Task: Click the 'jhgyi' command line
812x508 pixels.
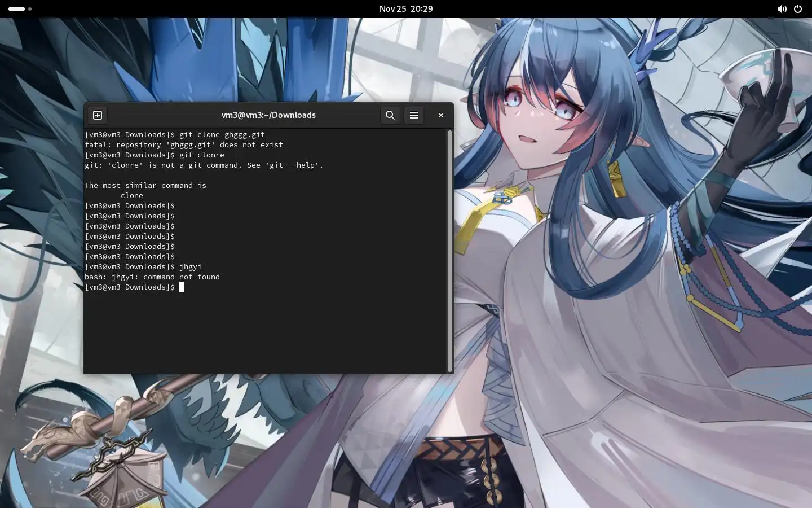Action: click(143, 266)
